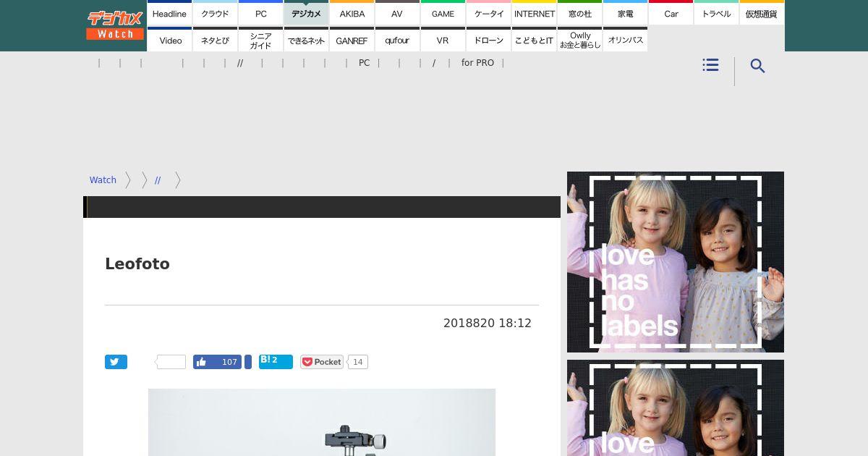
Task: Click the small Facebook share button
Action: pyautogui.click(x=248, y=362)
